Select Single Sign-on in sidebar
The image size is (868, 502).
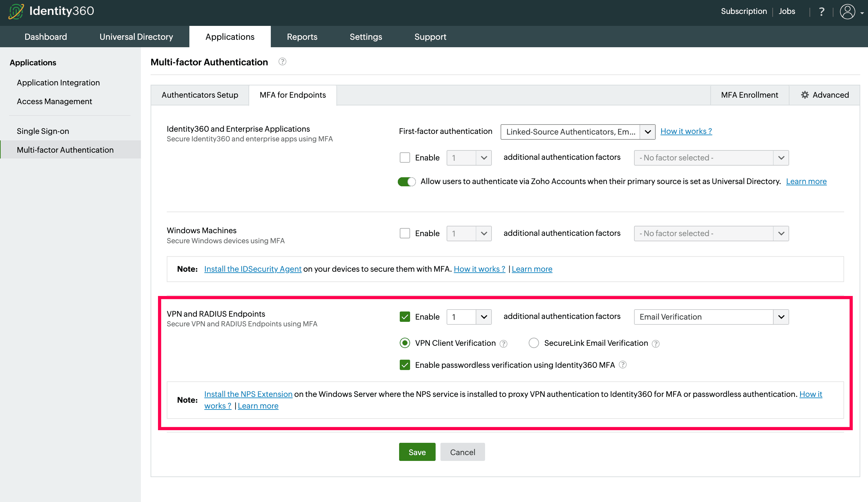pyautogui.click(x=43, y=131)
